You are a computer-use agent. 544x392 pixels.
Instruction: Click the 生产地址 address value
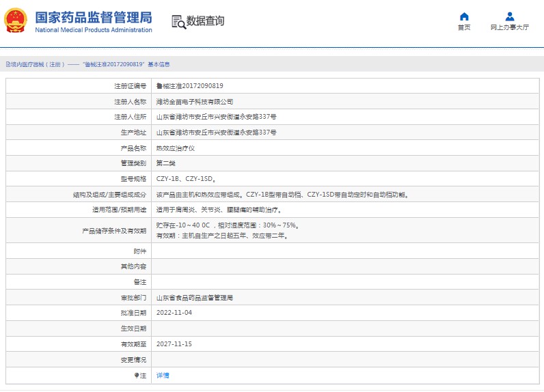pos(216,132)
